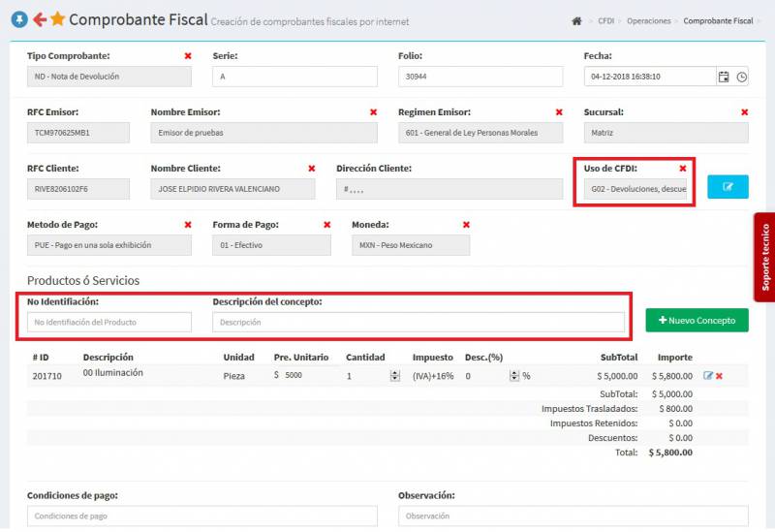
Task: Click the Nuevo Concepto button
Action: tap(697, 320)
